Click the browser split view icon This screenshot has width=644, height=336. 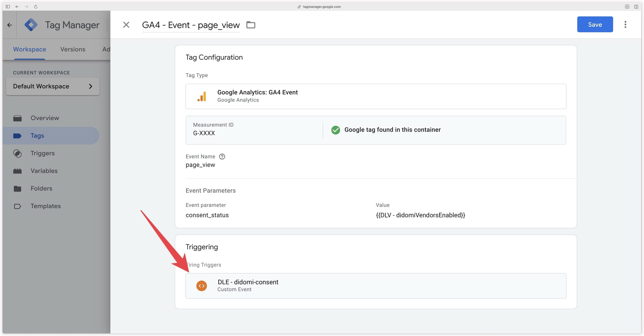click(636, 7)
